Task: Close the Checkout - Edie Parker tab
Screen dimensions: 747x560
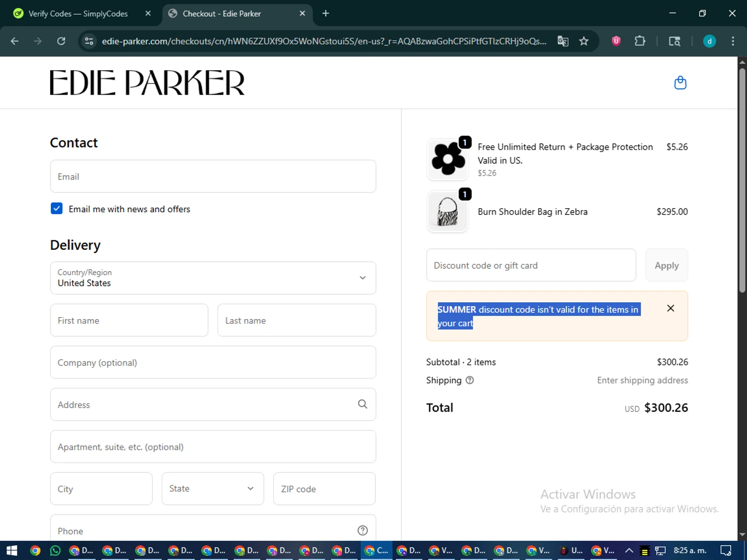Action: (x=302, y=13)
